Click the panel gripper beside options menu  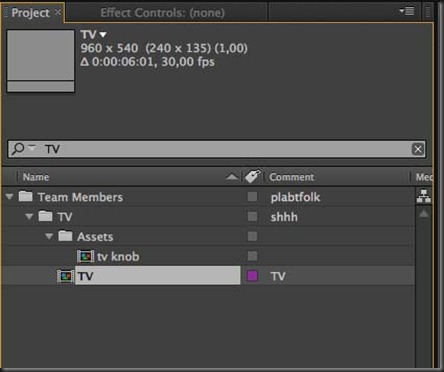(x=428, y=12)
